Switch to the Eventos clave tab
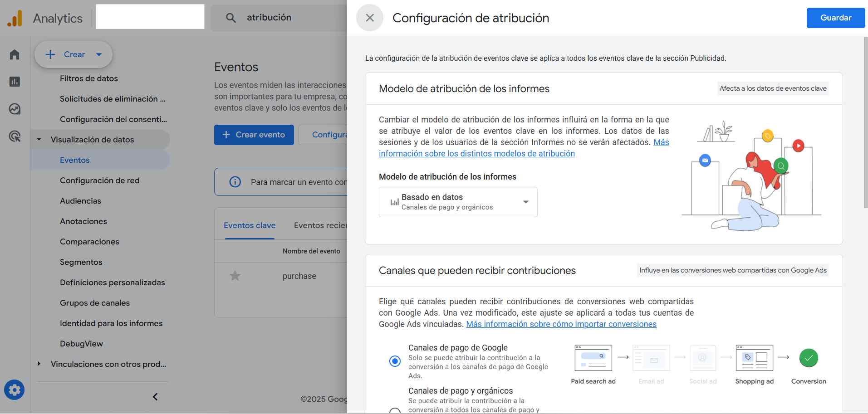The height and width of the screenshot is (414, 868). tap(249, 225)
